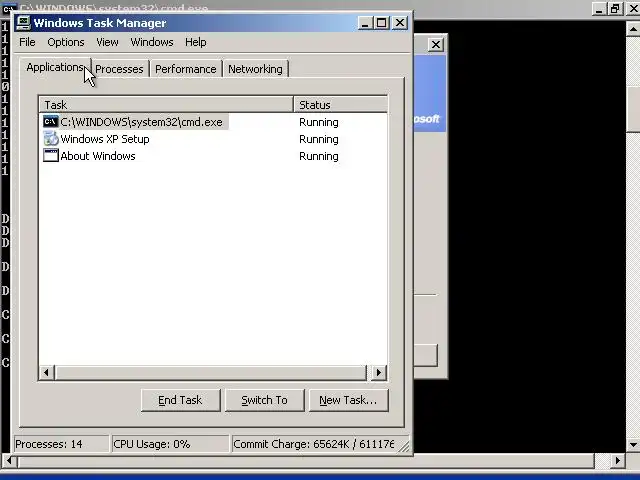Switch to the Networking tab
The height and width of the screenshot is (480, 640).
pyautogui.click(x=256, y=69)
